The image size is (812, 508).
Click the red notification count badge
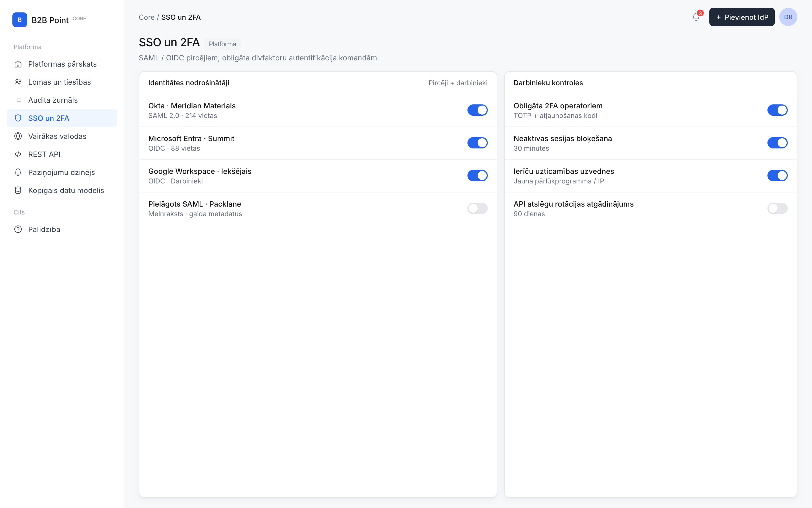[x=700, y=14]
